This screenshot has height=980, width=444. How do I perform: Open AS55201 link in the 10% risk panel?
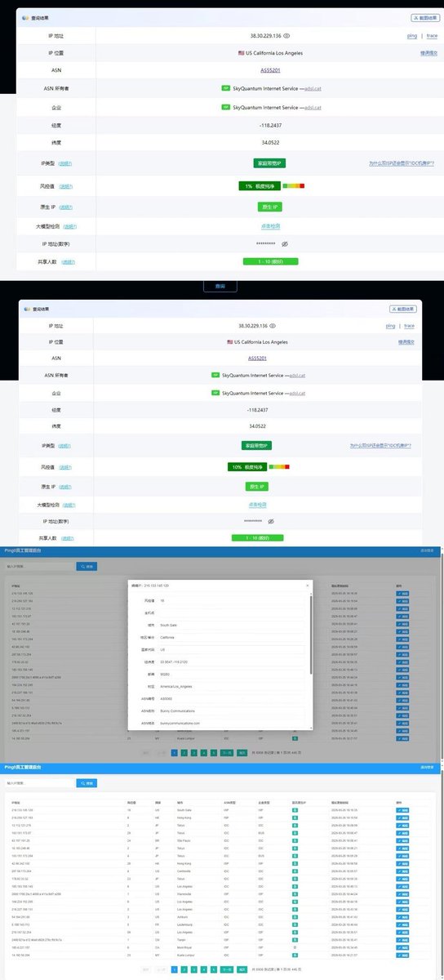pos(258,359)
